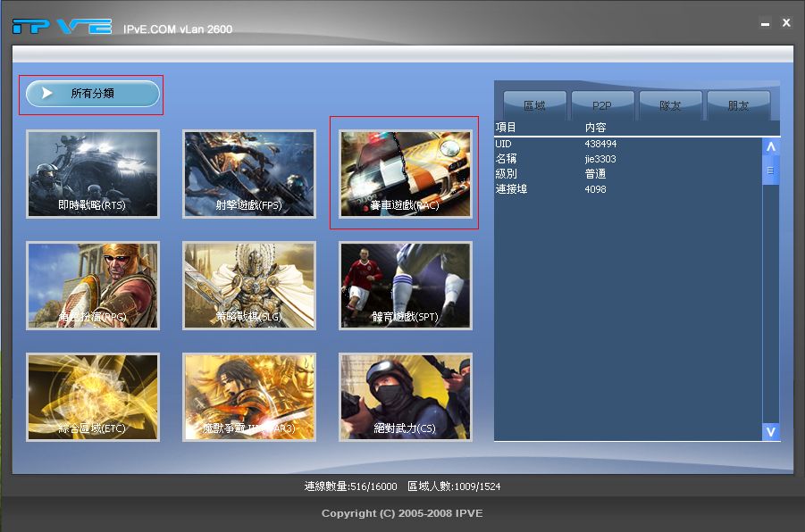805x532 pixels.
Task: Select the 綜合區域(ETC) category tile
Action: (93, 397)
